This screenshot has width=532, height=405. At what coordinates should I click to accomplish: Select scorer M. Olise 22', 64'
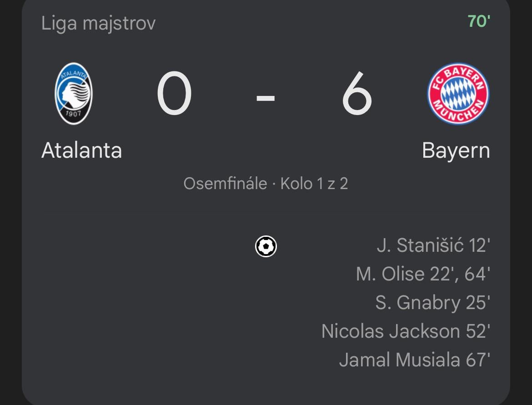(423, 274)
